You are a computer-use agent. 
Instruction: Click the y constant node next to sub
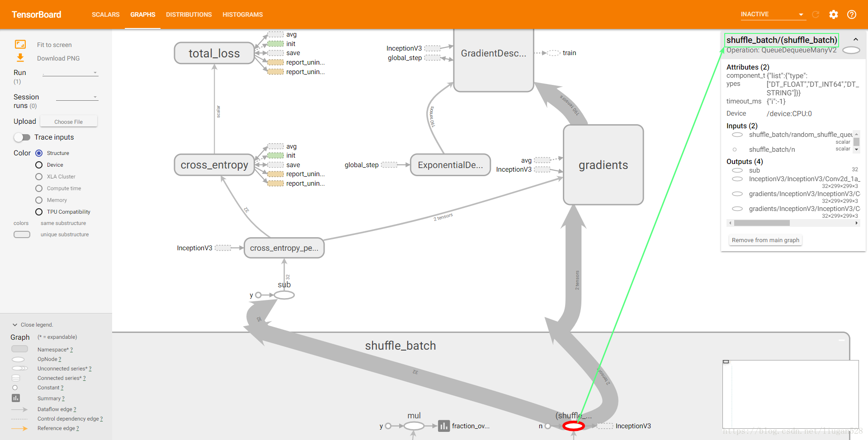click(258, 295)
